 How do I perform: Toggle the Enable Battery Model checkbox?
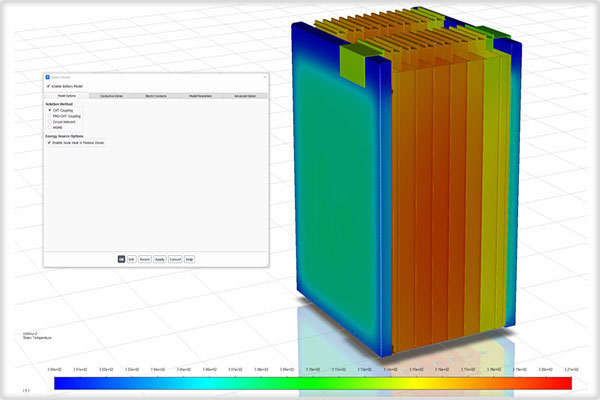(49, 86)
